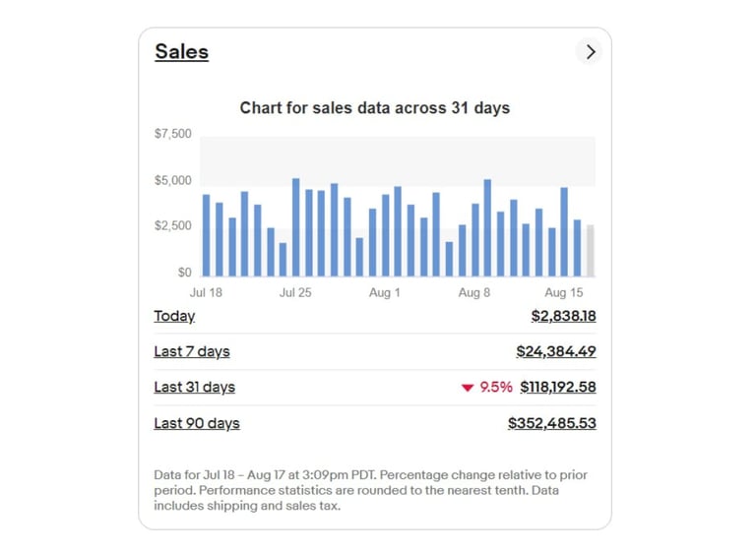Click the chart title text

click(375, 107)
